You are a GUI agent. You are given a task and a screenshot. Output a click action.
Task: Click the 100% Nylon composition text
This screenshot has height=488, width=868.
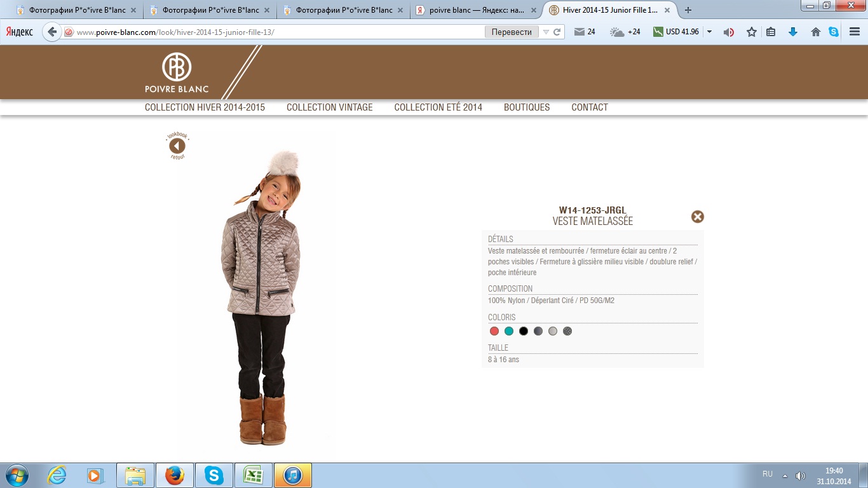[x=552, y=301]
